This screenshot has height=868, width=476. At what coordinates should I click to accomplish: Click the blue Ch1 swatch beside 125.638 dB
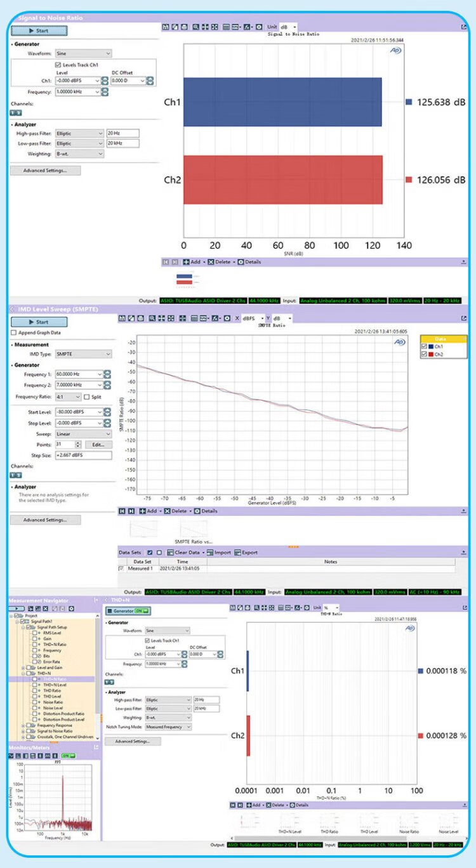[409, 102]
